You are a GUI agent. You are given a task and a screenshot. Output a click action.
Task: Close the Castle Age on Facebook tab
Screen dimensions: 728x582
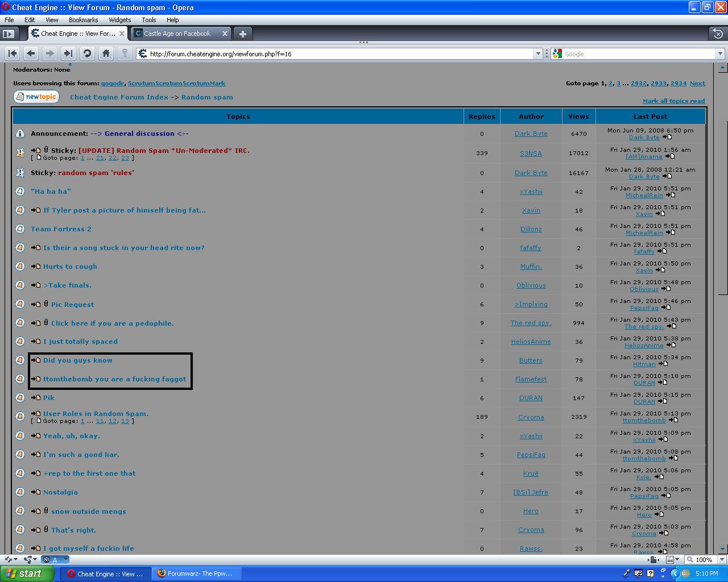click(x=225, y=34)
